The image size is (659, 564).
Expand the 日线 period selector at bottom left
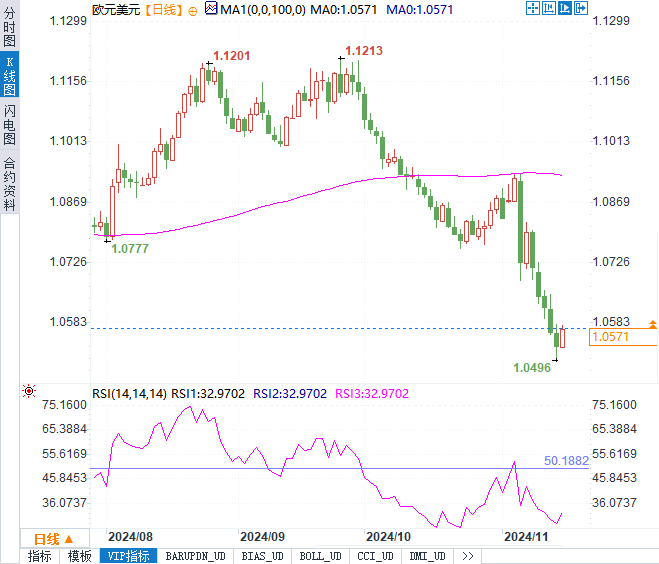(53, 537)
